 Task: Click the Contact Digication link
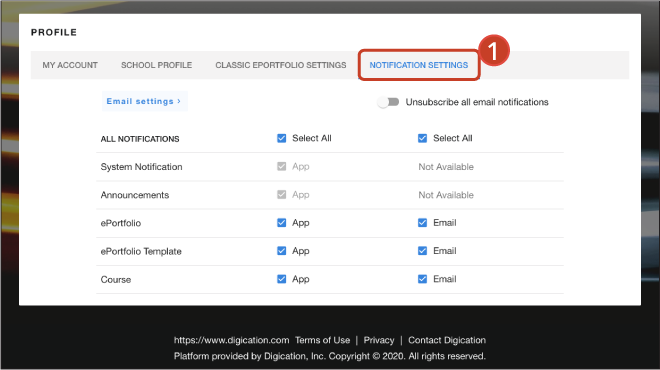click(447, 340)
